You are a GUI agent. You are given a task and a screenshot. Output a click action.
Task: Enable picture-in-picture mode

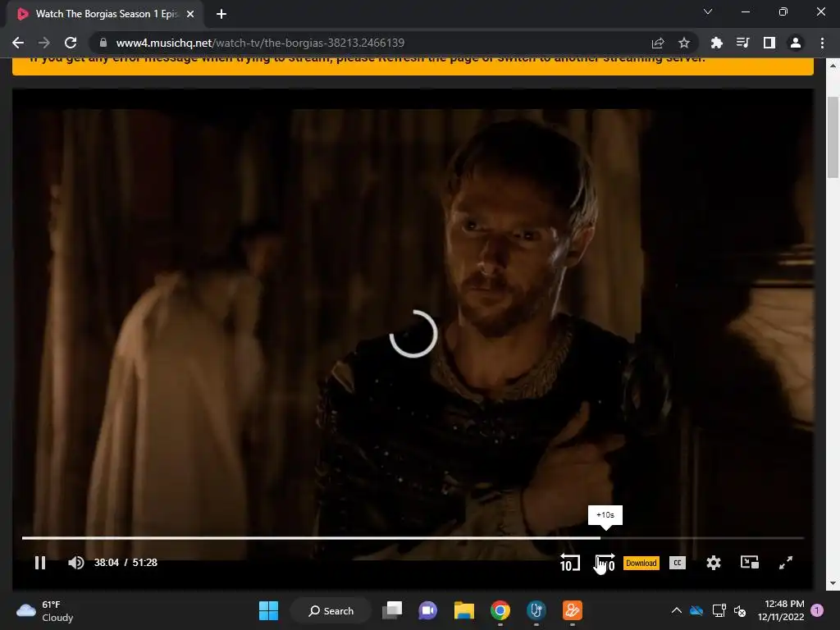[750, 563]
